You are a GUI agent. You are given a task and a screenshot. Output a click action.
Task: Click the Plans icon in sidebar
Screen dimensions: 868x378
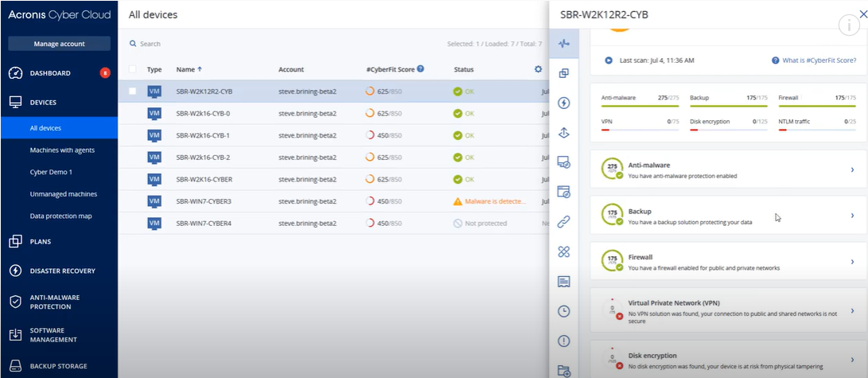(x=15, y=241)
